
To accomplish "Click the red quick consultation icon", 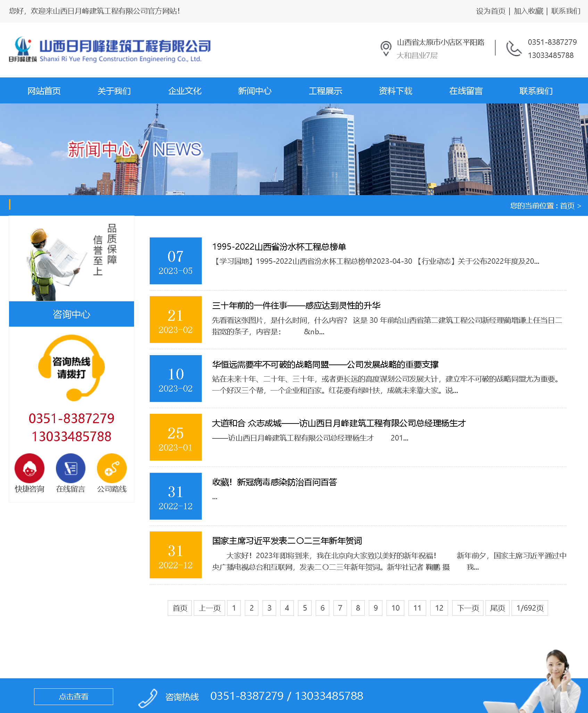I will pos(30,468).
